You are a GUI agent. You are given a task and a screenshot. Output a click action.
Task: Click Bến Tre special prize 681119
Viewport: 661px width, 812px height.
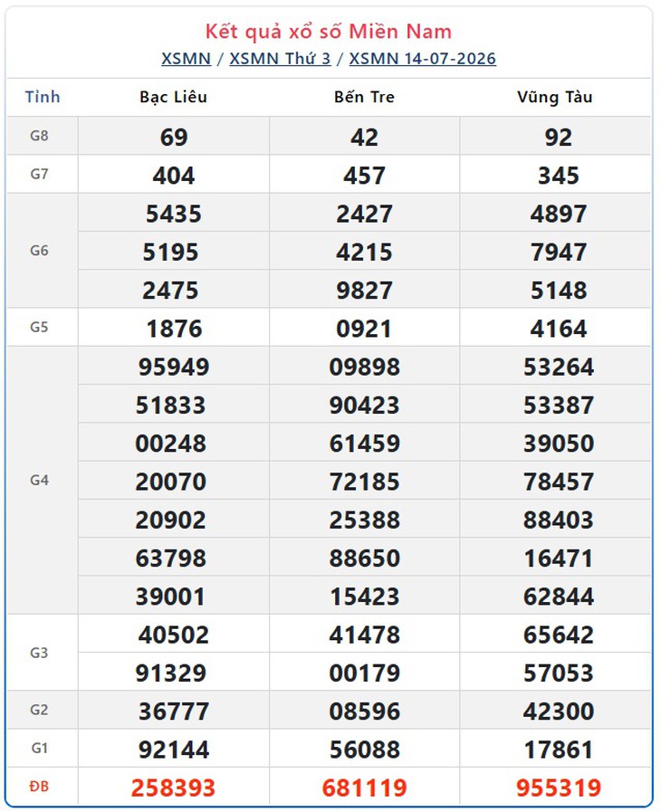point(364,788)
